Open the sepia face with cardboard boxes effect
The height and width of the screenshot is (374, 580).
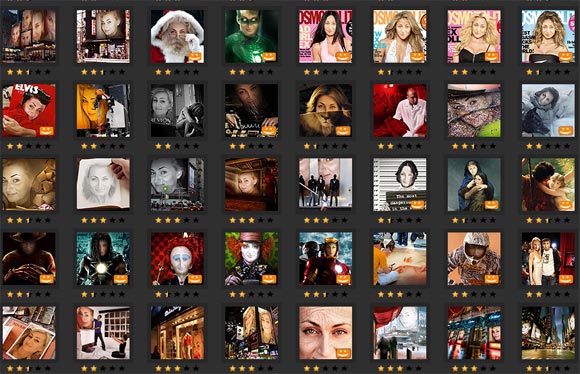pyautogui.click(x=29, y=184)
